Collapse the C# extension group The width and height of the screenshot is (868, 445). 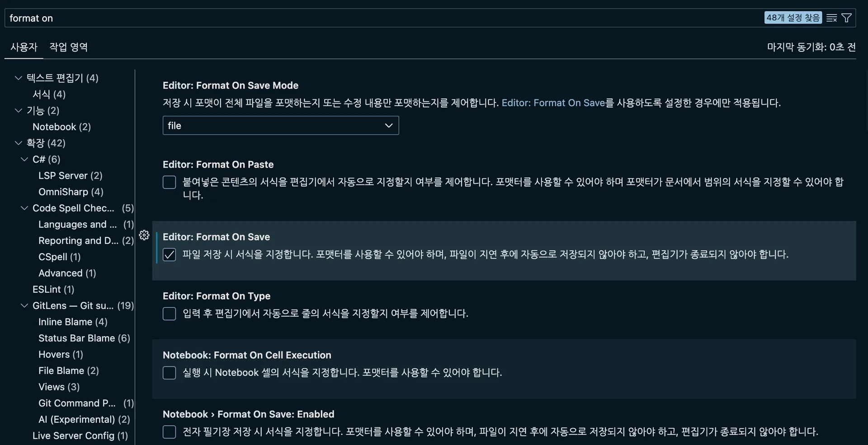pyautogui.click(x=24, y=159)
